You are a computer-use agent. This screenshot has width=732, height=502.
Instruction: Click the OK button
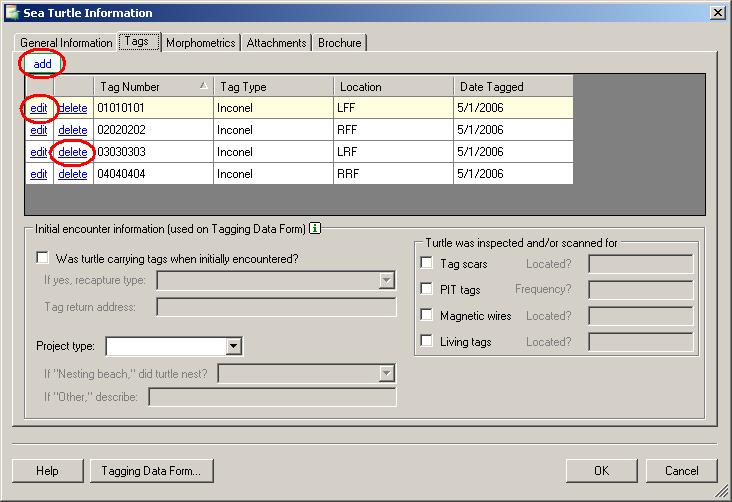coord(601,470)
